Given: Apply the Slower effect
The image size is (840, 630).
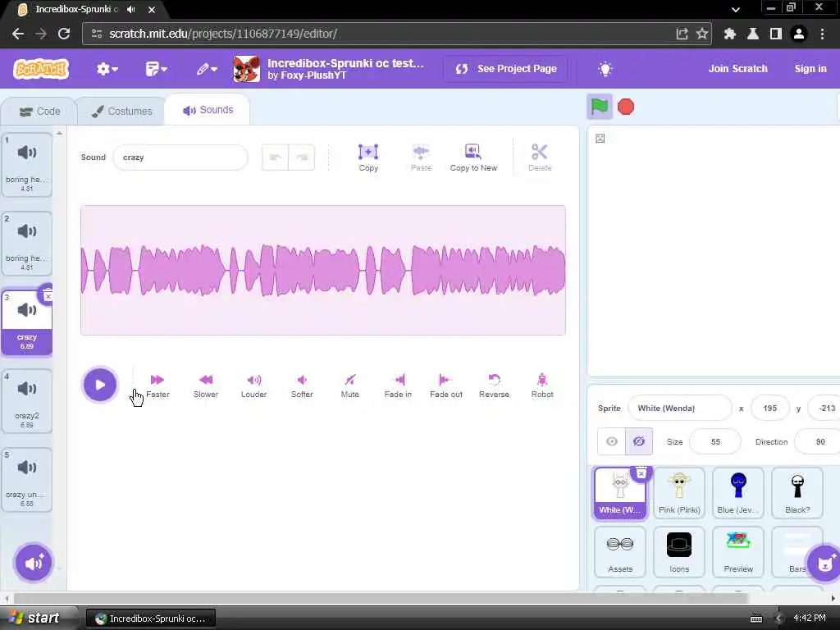Looking at the screenshot, I should pyautogui.click(x=206, y=386).
